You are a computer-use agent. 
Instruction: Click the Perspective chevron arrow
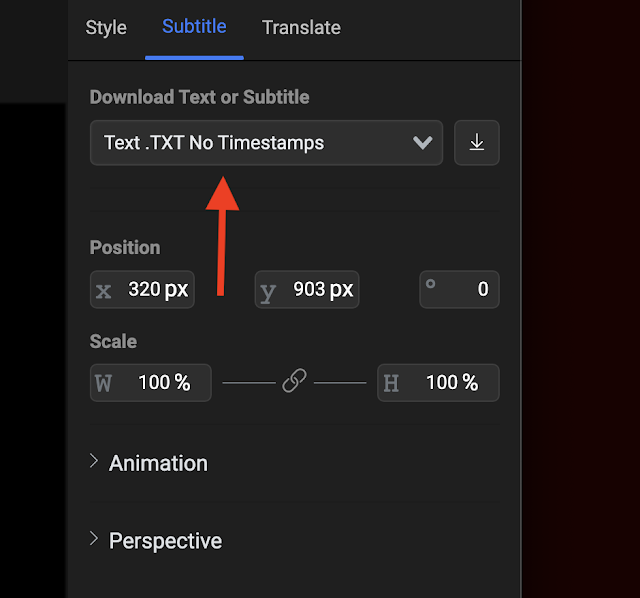pos(95,540)
